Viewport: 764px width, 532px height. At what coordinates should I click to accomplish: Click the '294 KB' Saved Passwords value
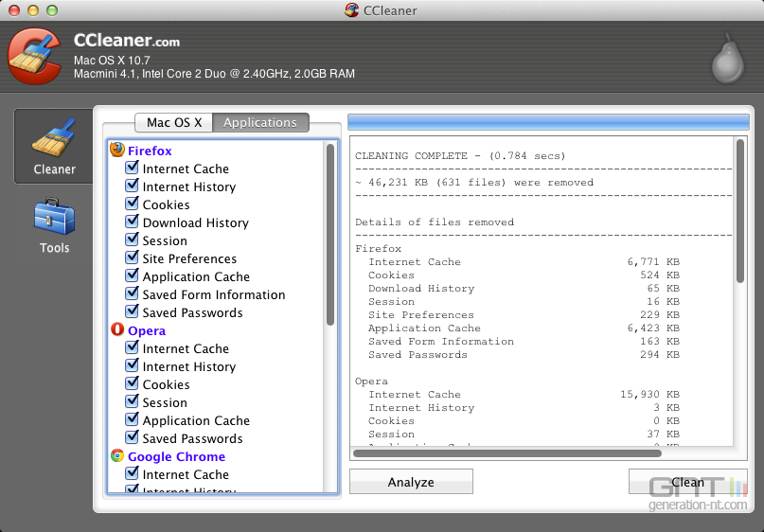click(x=660, y=355)
